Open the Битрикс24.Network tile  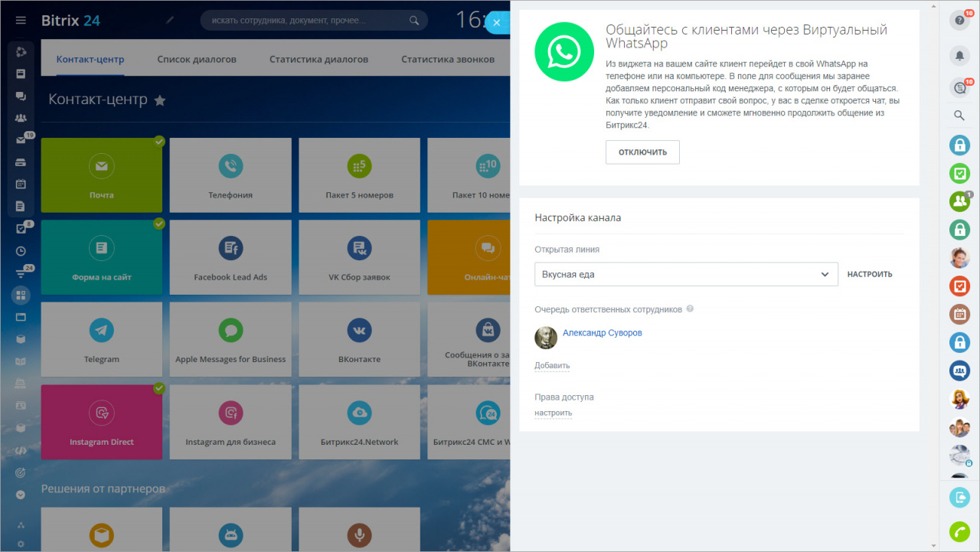click(x=359, y=422)
